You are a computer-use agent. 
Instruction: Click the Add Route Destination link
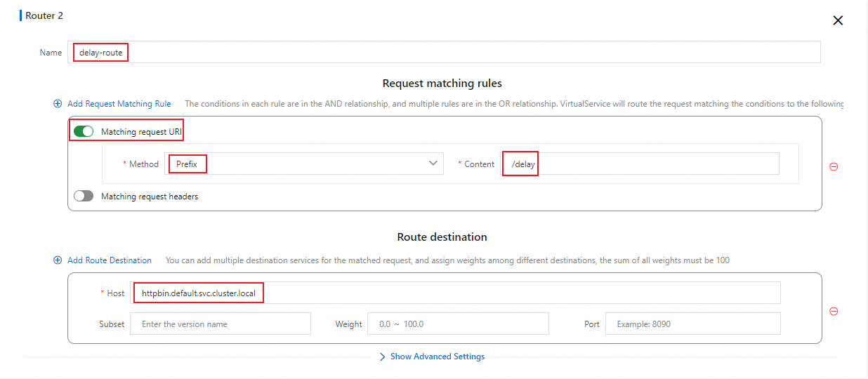109,260
